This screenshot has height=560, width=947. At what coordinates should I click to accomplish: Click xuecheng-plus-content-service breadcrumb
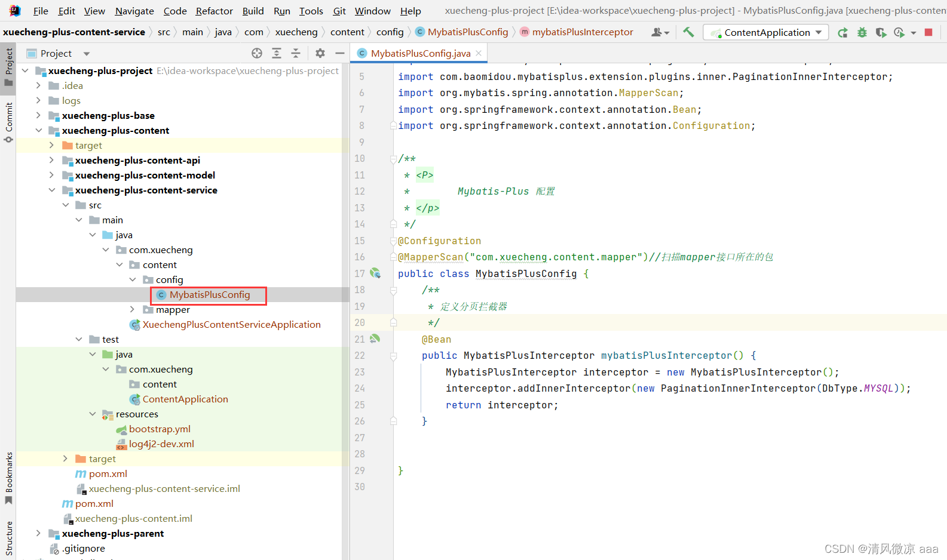[74, 32]
